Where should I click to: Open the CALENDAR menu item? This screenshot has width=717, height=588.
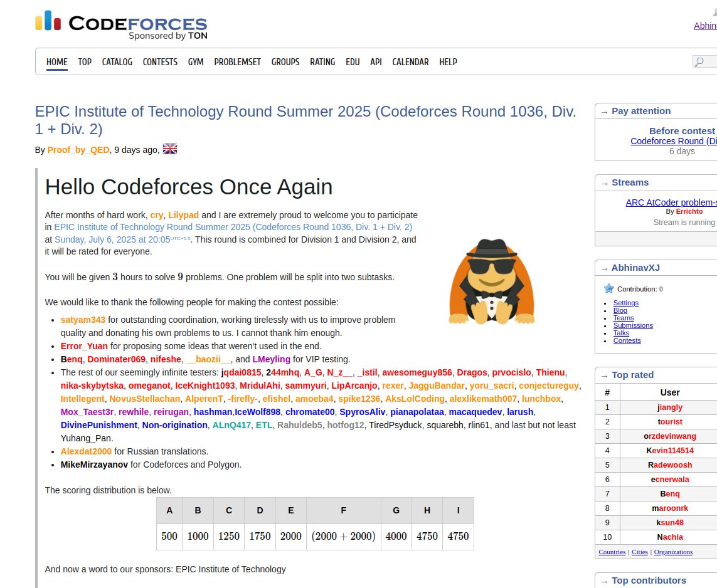(410, 61)
